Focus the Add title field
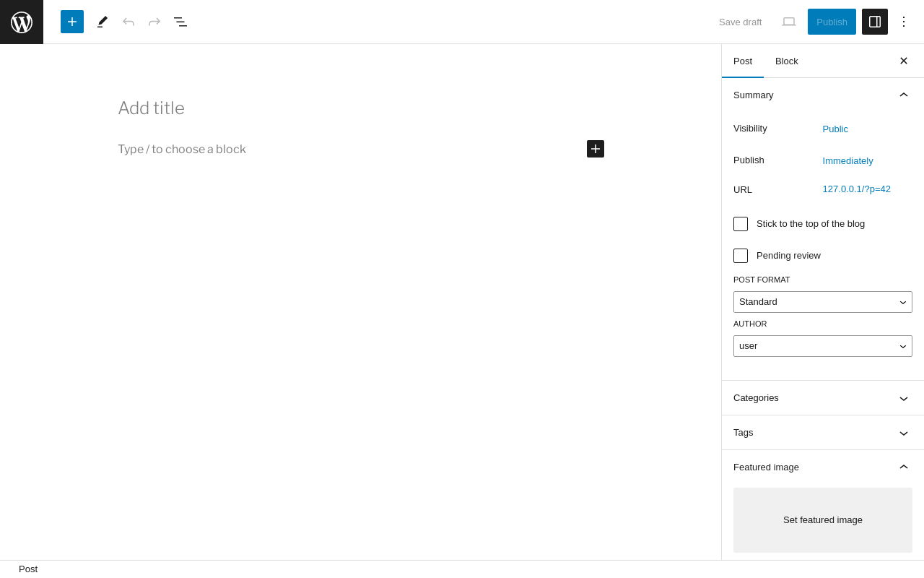924x578 pixels. [x=361, y=108]
